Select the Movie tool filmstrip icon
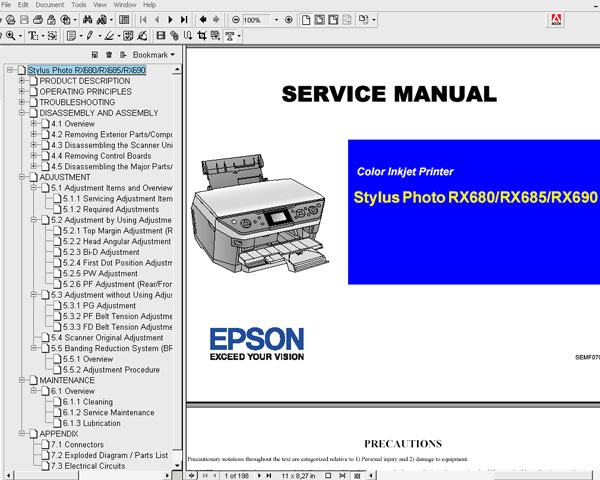Viewport: 600px width, 480px height. tap(161, 36)
